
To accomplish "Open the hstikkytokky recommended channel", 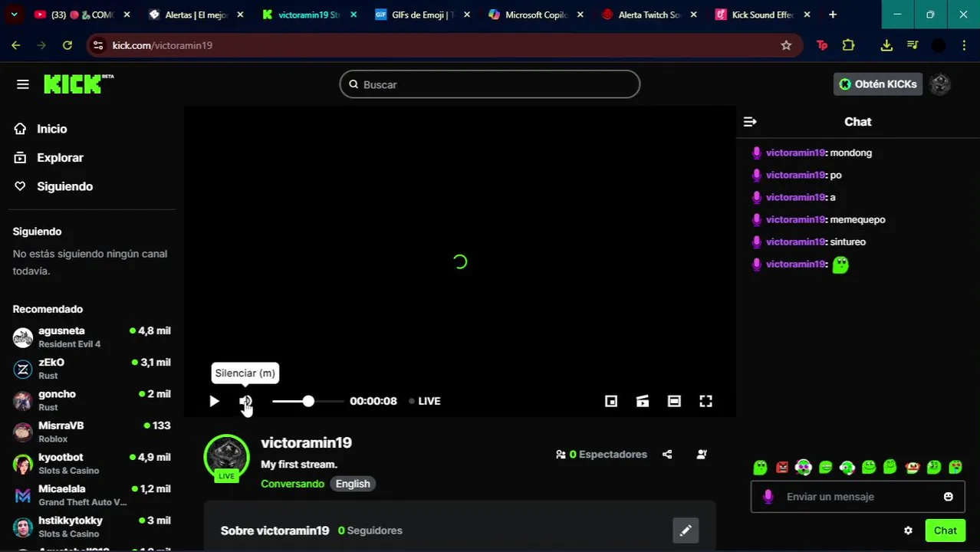I will point(92,527).
